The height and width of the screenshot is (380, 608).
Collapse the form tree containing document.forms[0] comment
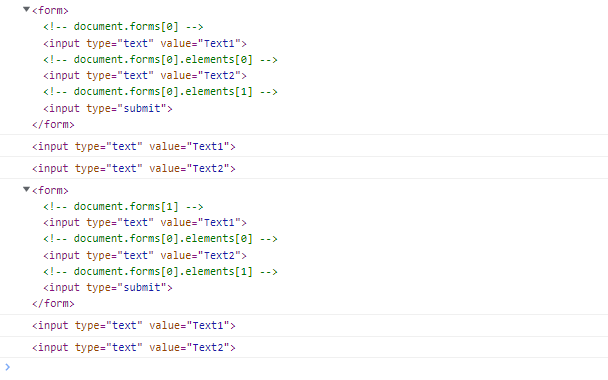[26, 9]
